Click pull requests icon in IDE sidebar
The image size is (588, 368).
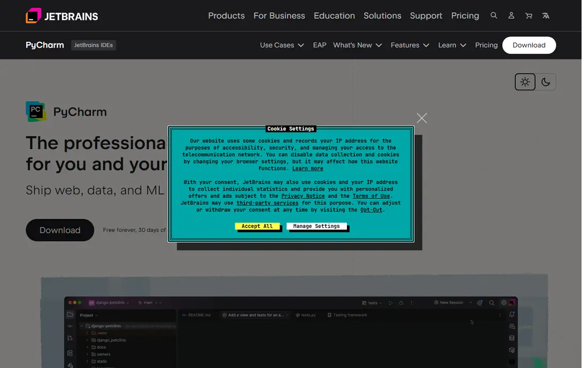coord(70,338)
